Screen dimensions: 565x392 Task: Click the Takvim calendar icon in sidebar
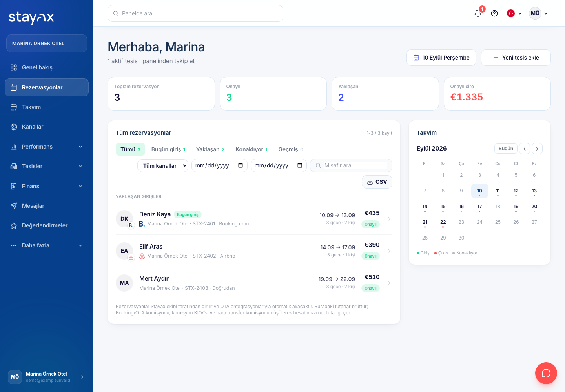coord(14,107)
